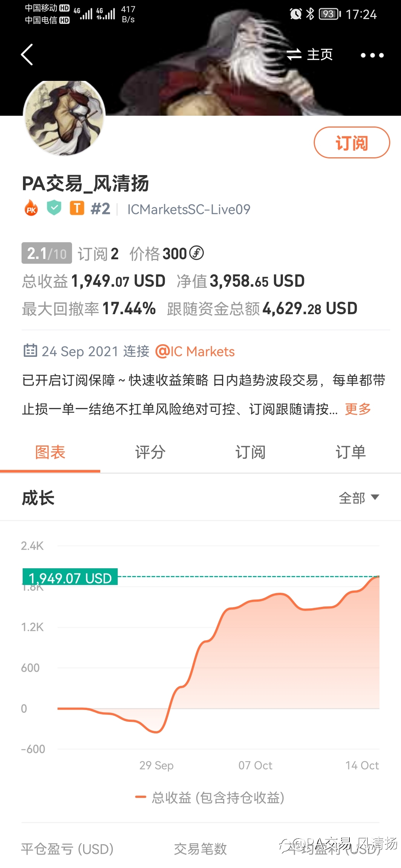The height and width of the screenshot is (868, 401).
Task: Tap the 2.1/10 rating score badge
Action: (47, 253)
